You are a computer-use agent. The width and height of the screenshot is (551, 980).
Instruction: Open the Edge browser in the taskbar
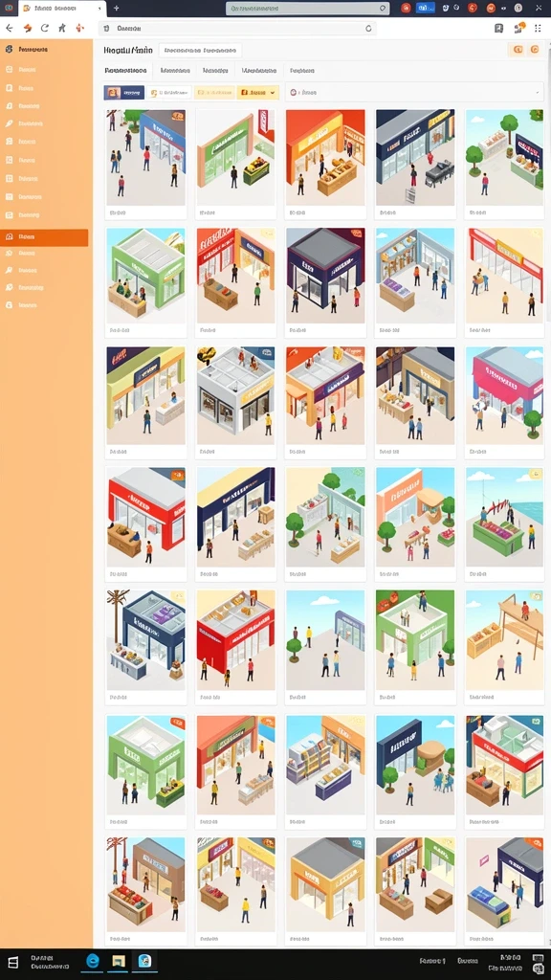93,961
